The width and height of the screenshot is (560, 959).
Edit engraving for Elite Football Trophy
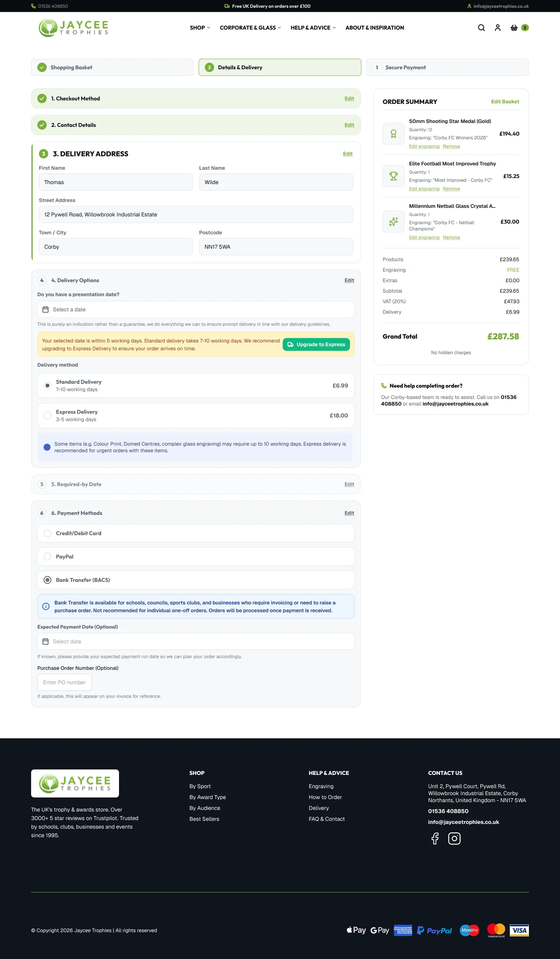click(424, 189)
